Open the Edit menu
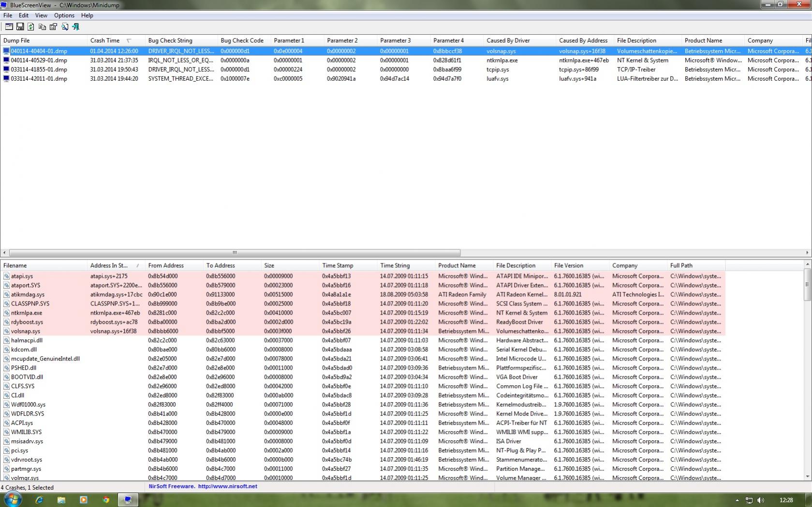This screenshot has width=812, height=507. [x=24, y=15]
